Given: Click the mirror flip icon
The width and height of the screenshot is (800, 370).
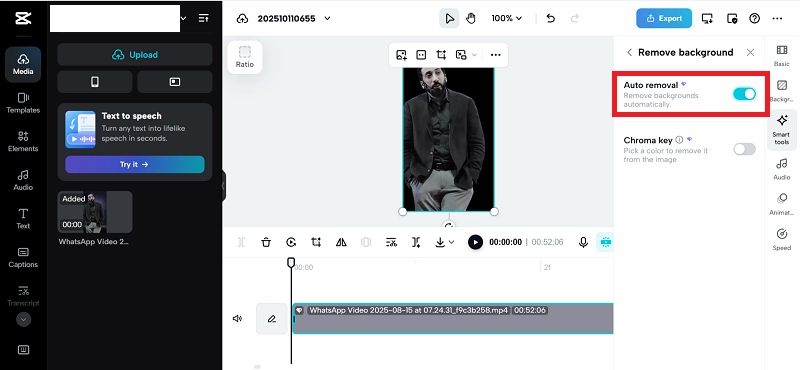Looking at the screenshot, I should coord(341,242).
